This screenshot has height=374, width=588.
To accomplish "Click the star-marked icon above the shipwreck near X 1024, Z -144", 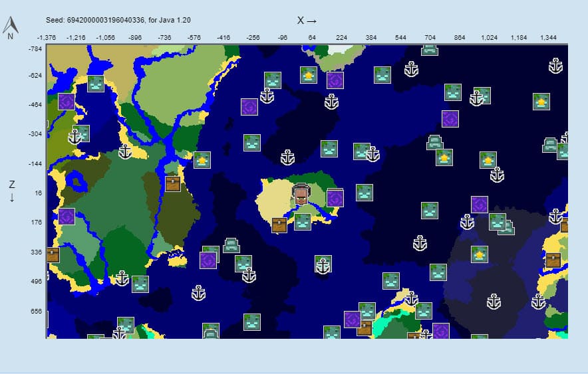I will [x=488, y=160].
